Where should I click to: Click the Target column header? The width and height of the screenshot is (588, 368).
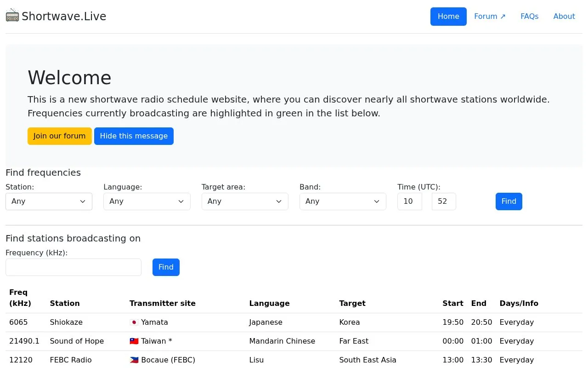(x=352, y=303)
